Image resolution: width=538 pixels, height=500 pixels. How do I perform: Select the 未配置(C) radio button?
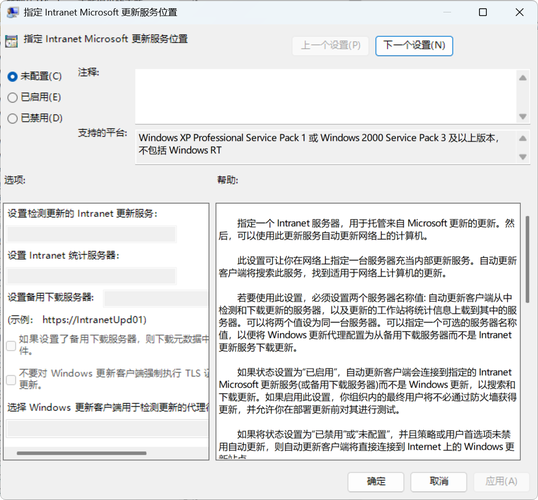(12, 77)
